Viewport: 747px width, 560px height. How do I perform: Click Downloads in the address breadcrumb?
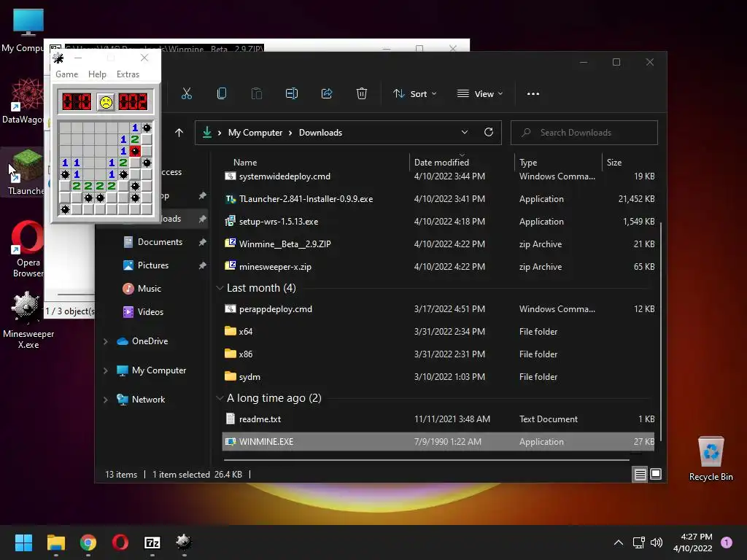point(321,133)
